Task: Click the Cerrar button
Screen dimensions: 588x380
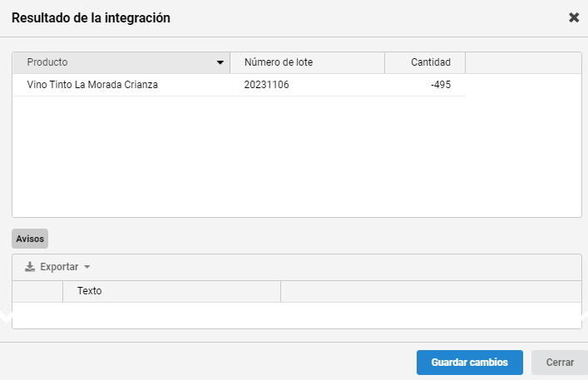Action: (560, 363)
